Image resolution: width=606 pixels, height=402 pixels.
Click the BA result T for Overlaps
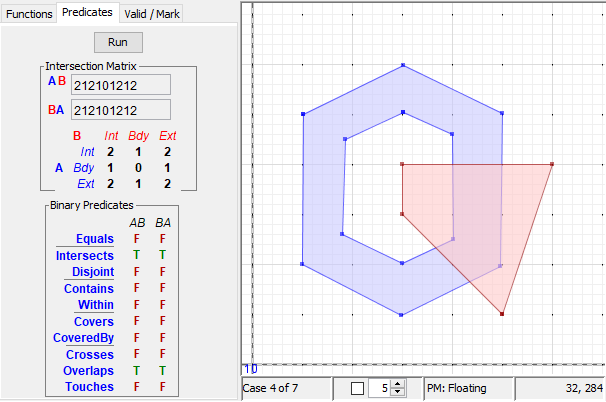tap(163, 371)
